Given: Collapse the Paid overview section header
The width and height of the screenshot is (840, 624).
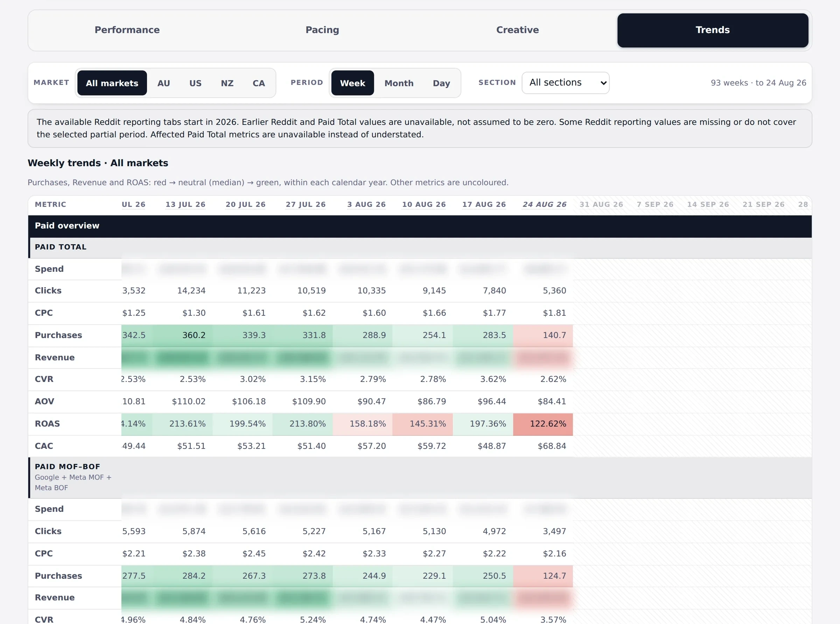Looking at the screenshot, I should click(x=420, y=226).
